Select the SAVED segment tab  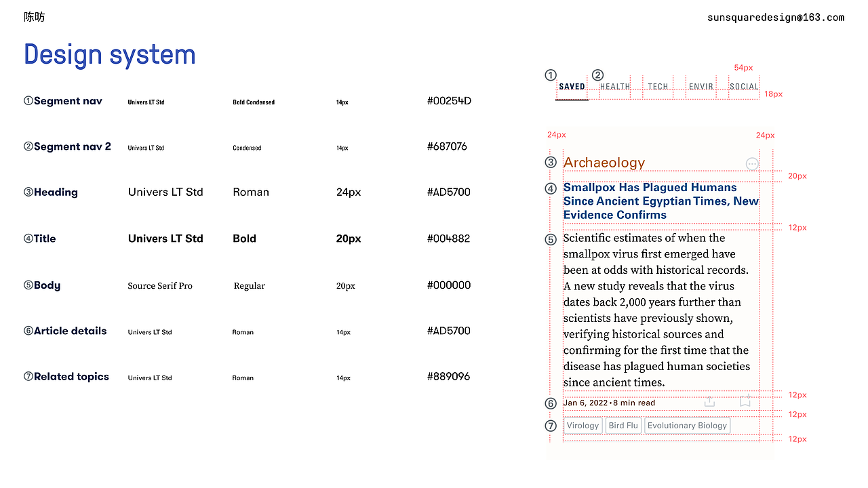pyautogui.click(x=572, y=87)
